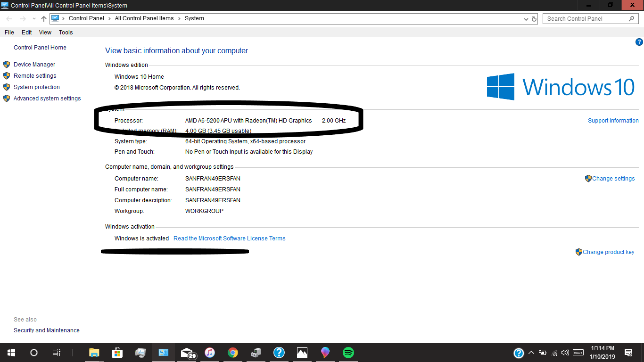Expand chevron after Control Panel breadcrumb
The height and width of the screenshot is (362, 644).
(109, 18)
